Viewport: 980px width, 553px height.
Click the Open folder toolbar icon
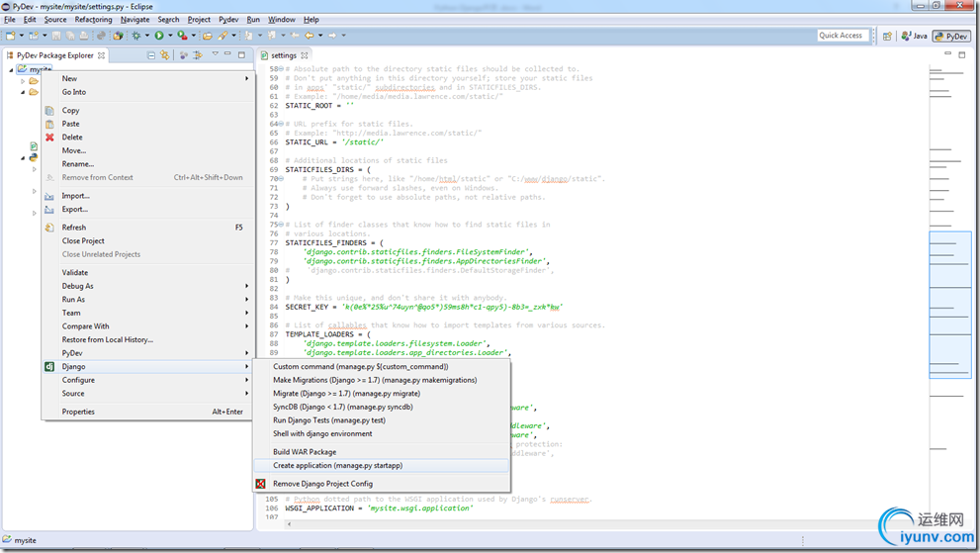pyautogui.click(x=207, y=36)
